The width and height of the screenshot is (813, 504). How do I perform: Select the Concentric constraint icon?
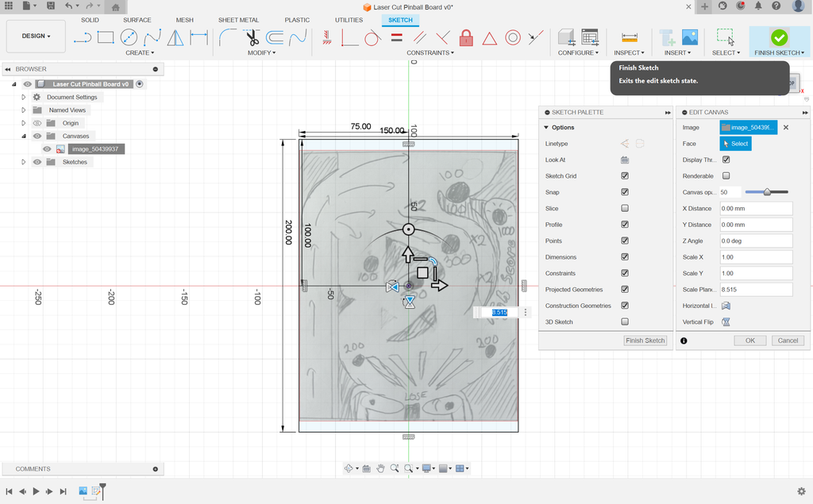click(513, 38)
